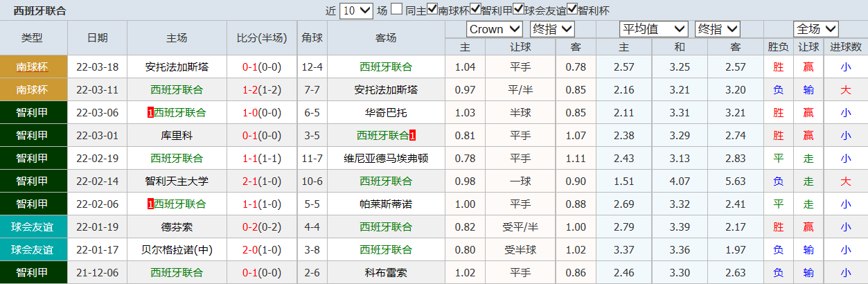This screenshot has height=284, width=868.
Task: Uncheck the 智利杯 filter checkbox
Action: coord(572,10)
